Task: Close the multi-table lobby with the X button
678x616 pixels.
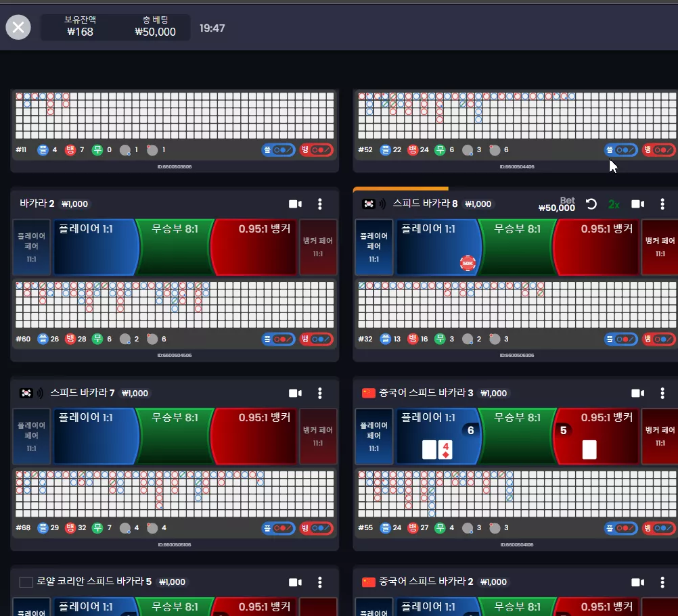Action: [18, 27]
